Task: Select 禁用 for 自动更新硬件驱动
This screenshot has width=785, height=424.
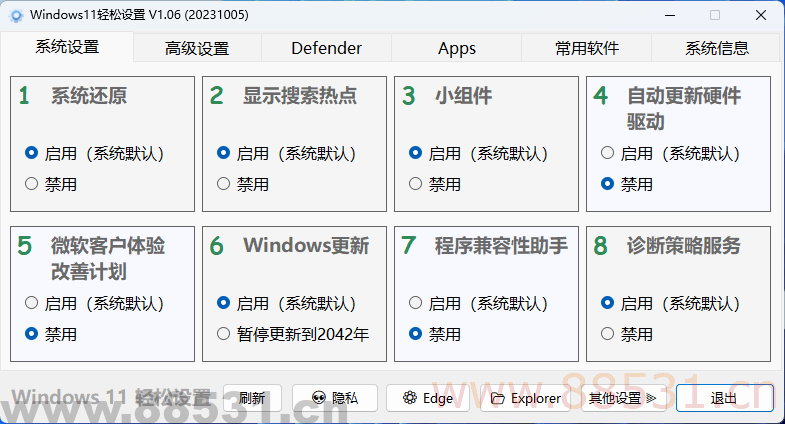Action: pyautogui.click(x=627, y=184)
